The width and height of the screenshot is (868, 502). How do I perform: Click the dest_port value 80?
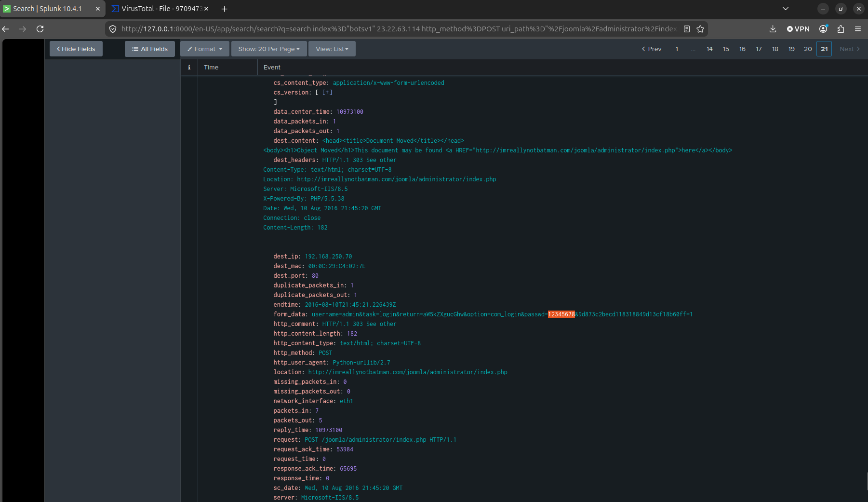315,275
